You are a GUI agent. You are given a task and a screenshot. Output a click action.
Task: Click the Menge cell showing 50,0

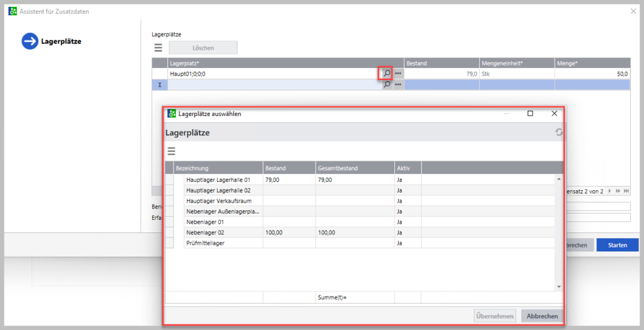(x=592, y=74)
